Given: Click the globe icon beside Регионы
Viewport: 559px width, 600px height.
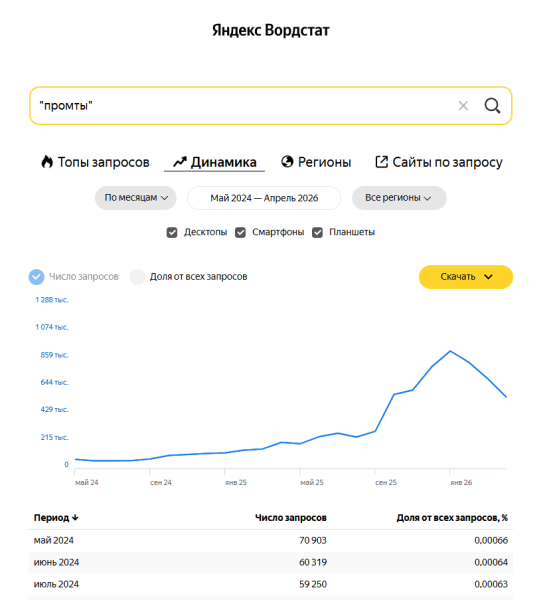Looking at the screenshot, I should click(287, 162).
